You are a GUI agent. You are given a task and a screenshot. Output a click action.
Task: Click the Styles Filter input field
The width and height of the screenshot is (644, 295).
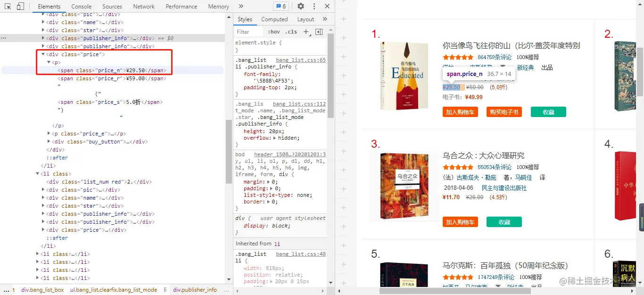point(249,32)
